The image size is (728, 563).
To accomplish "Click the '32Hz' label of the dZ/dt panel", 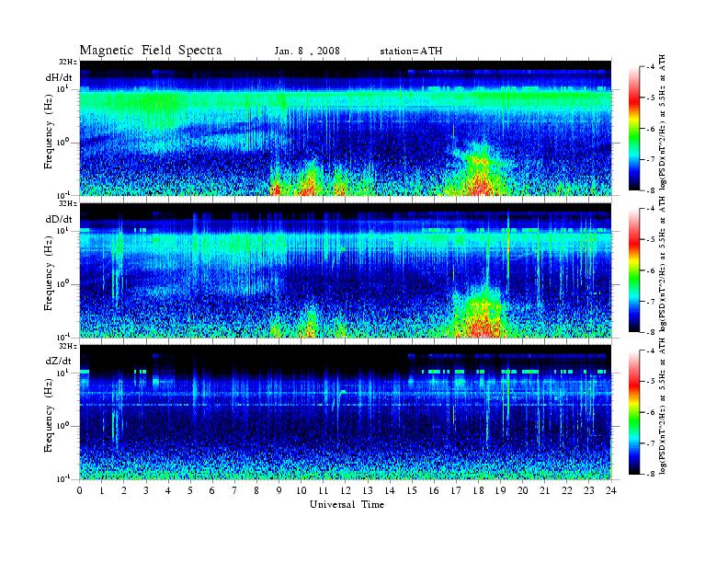I will [x=68, y=346].
